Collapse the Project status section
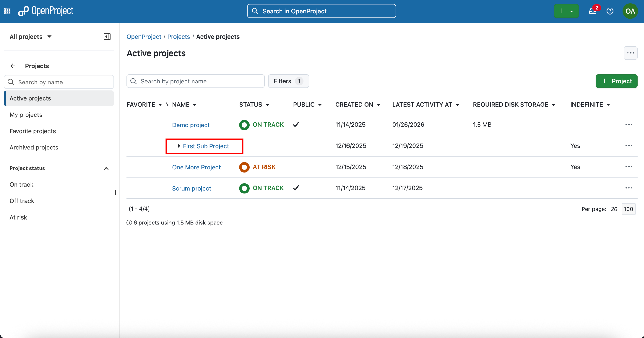The image size is (644, 338). pyautogui.click(x=106, y=169)
